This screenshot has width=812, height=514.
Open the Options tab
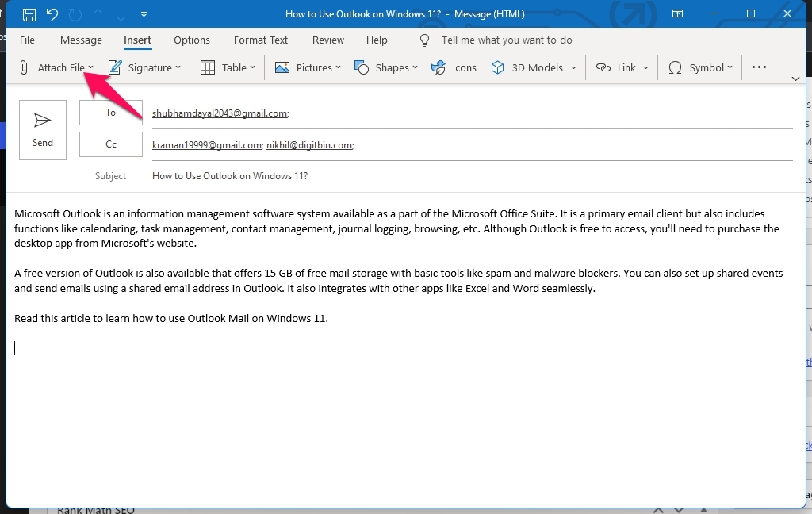click(192, 40)
